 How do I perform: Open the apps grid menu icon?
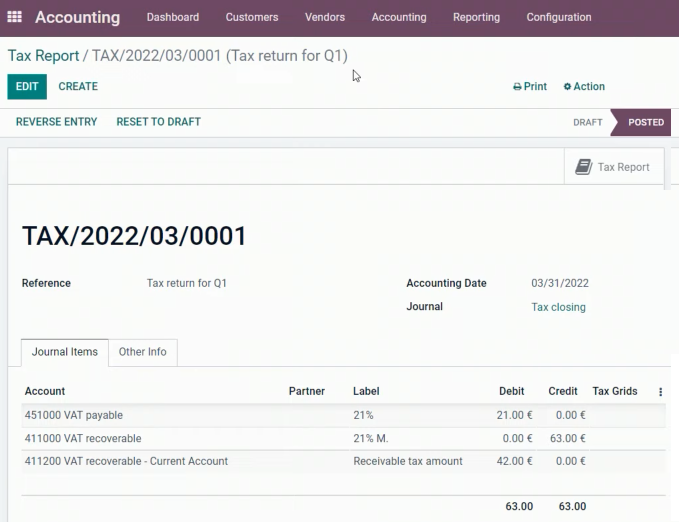tap(14, 17)
